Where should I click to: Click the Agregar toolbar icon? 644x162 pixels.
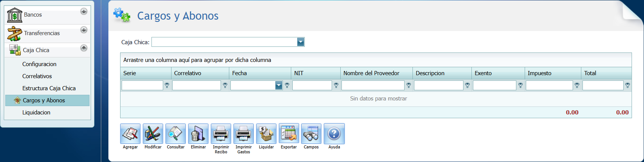pyautogui.click(x=130, y=134)
